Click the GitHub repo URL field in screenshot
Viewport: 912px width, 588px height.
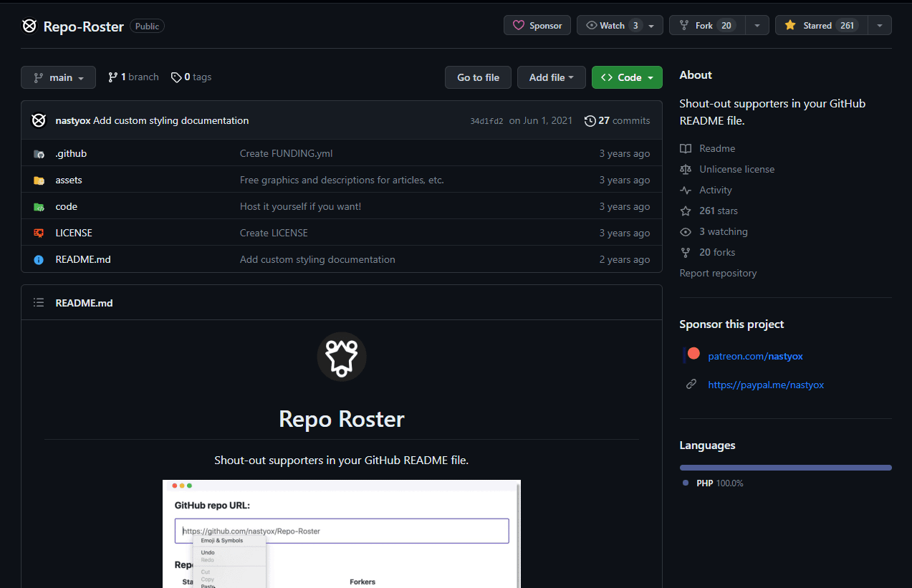(x=342, y=531)
